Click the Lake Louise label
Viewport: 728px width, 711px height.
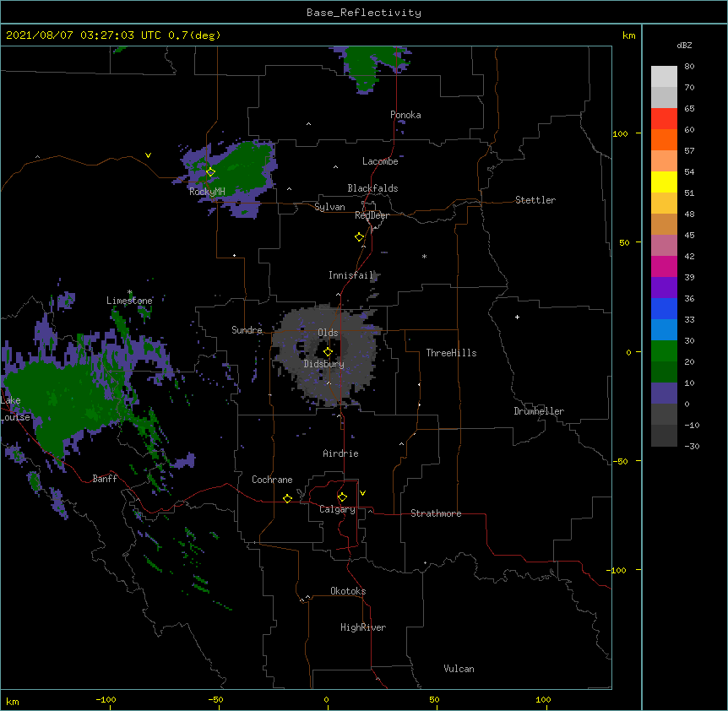point(15,409)
